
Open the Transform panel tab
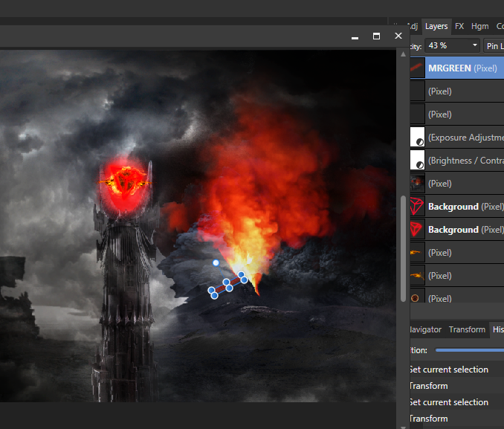point(467,329)
